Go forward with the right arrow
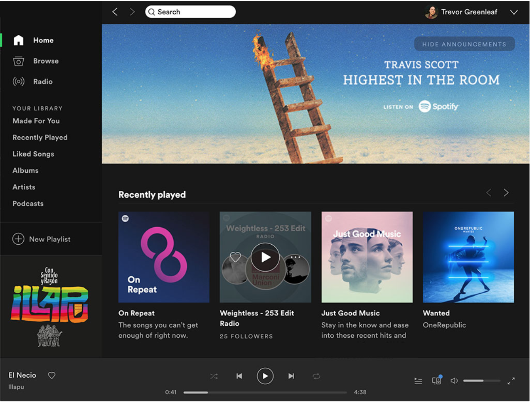 [x=132, y=12]
